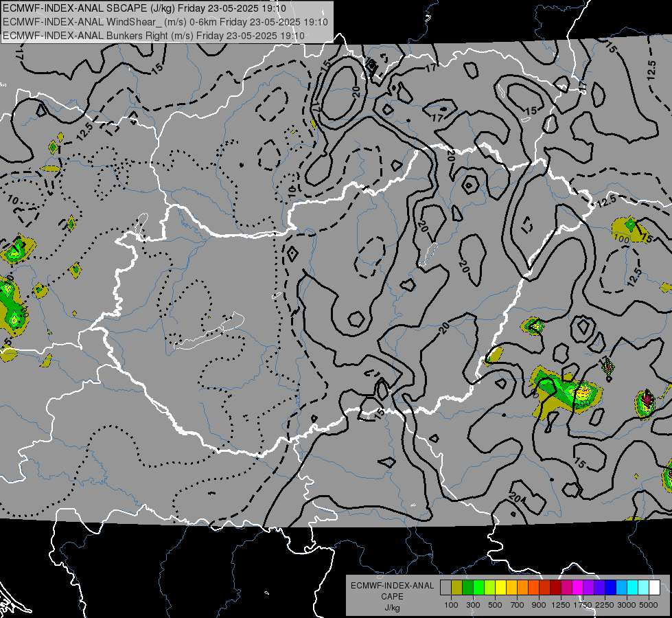Select the pure blue legend swatch

[611, 588]
